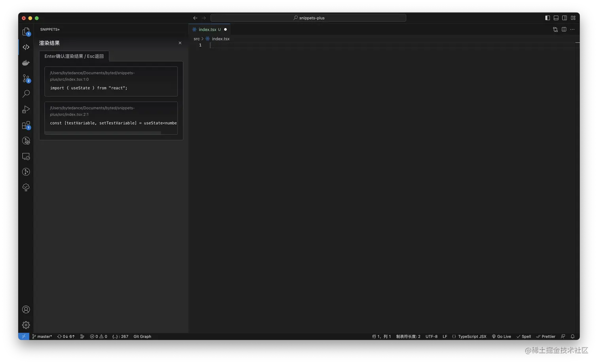Select the Enter确认渲染结果 / Esc返回 tab

[74, 56]
